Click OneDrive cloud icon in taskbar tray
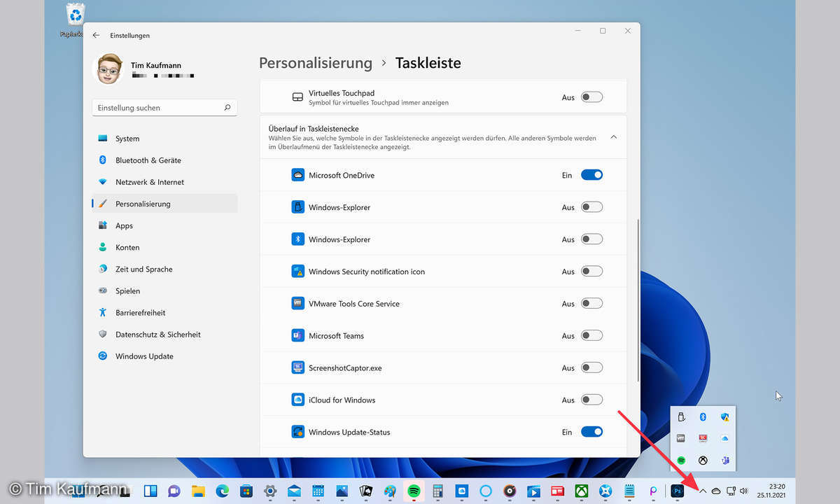The height and width of the screenshot is (504, 840). [716, 491]
